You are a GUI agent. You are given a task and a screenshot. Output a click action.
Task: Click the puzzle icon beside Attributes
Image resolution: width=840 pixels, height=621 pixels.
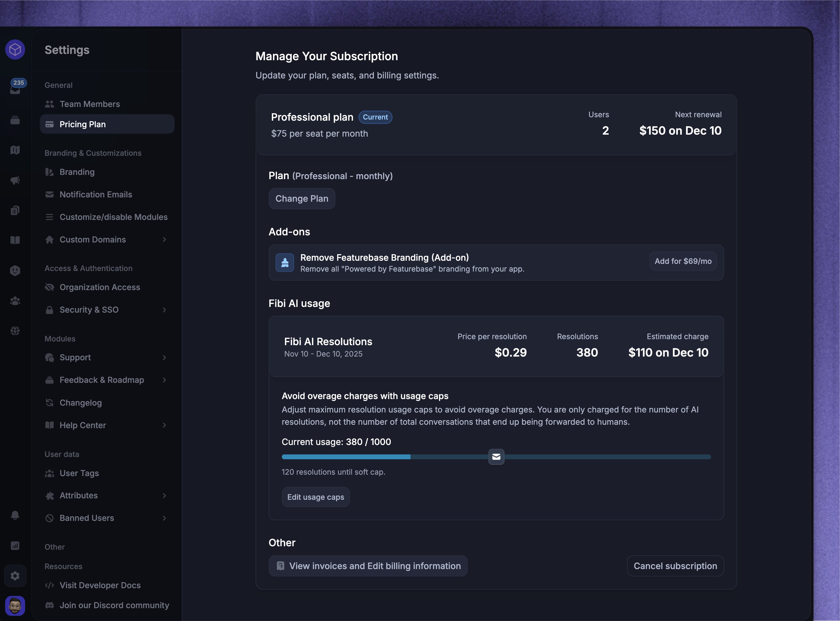[x=49, y=495]
